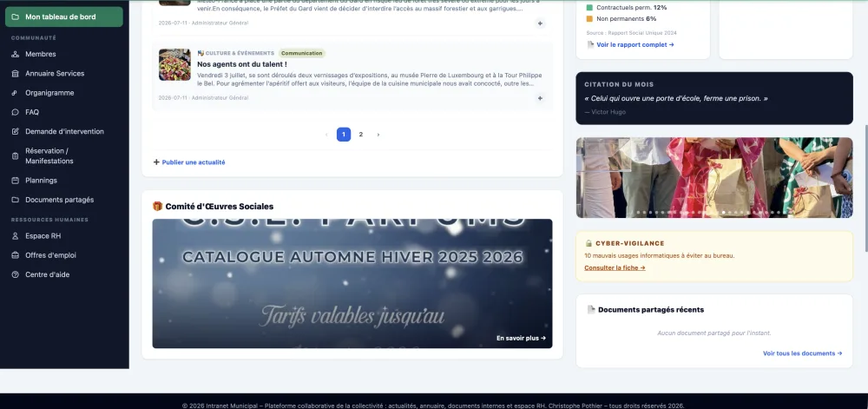Click Voir le rapport complet link
Viewport: 868px width, 409px height.
[635, 45]
